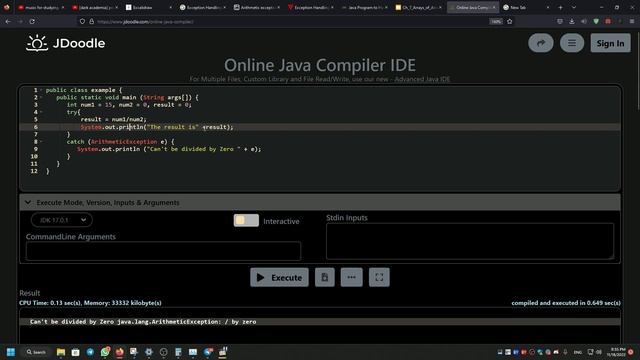The width and height of the screenshot is (640, 360).
Task: Open File Explorer from taskbar
Action: coord(61,352)
